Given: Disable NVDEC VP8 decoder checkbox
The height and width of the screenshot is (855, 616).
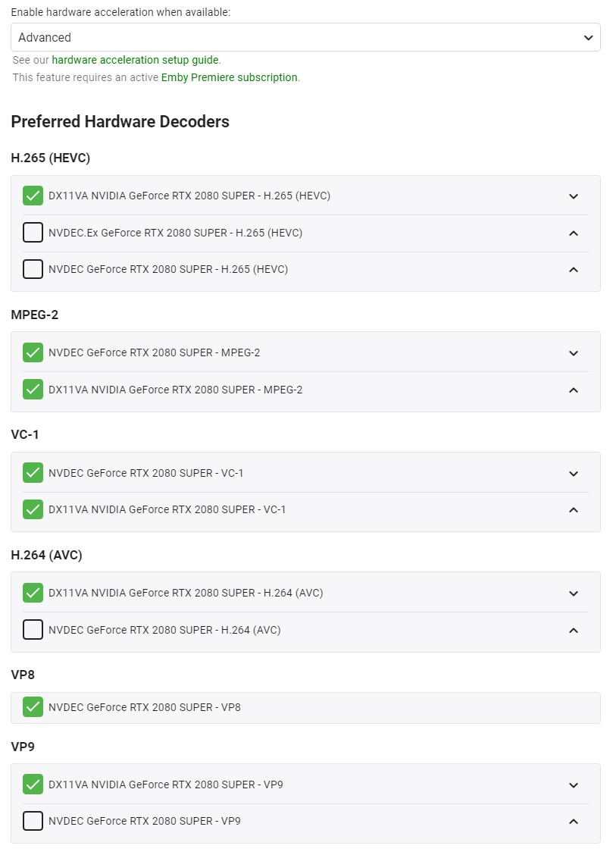Looking at the screenshot, I should (x=33, y=707).
